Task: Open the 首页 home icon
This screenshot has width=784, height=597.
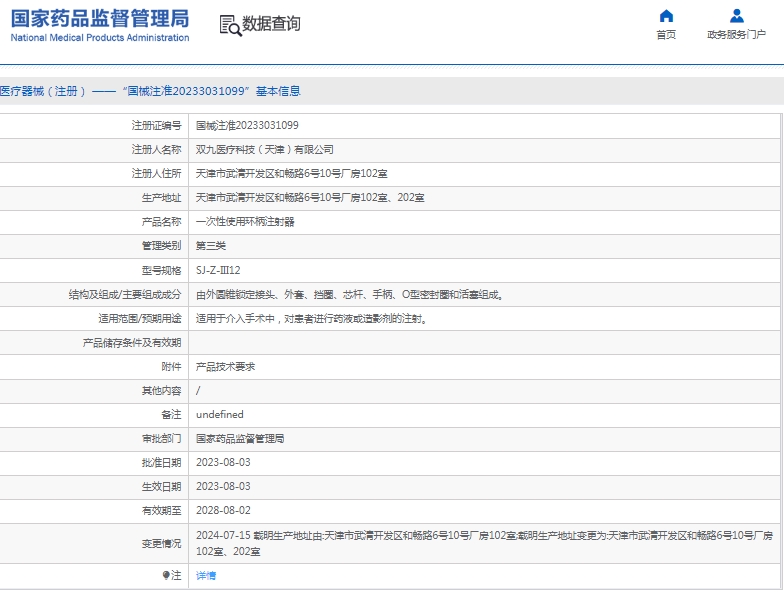Action: (x=666, y=16)
